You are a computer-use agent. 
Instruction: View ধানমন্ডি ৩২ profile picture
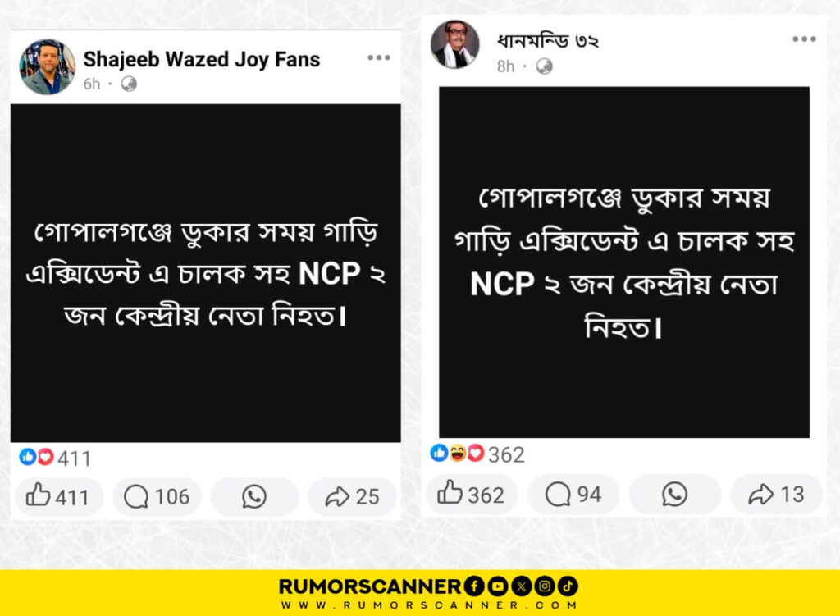[454, 44]
